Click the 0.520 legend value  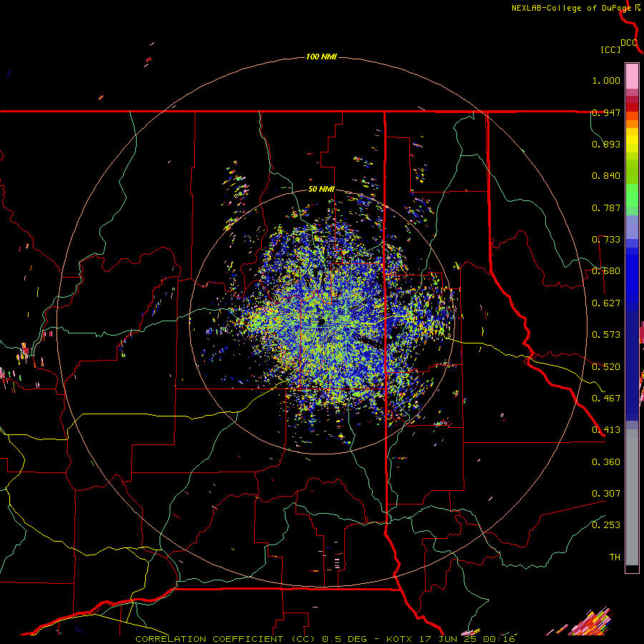coord(606,367)
